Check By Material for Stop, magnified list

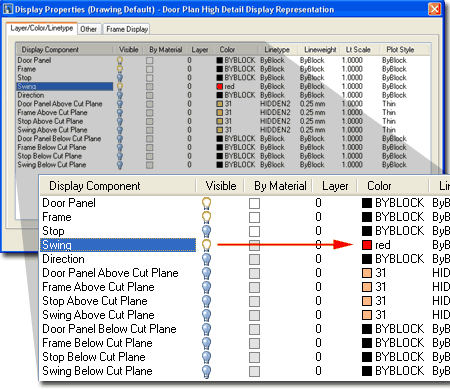click(254, 231)
